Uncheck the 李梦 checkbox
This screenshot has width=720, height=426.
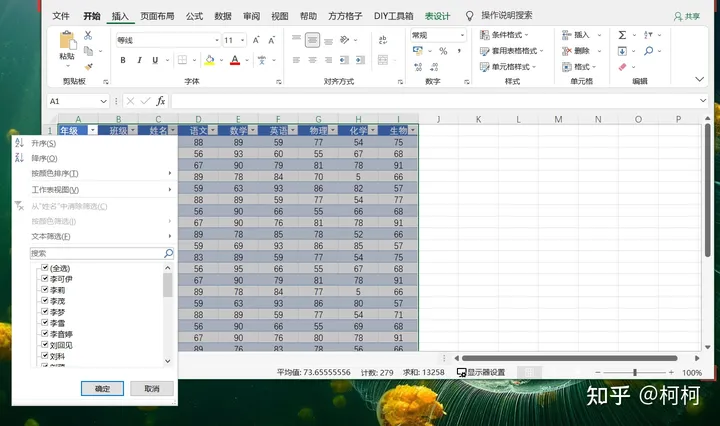[45, 311]
